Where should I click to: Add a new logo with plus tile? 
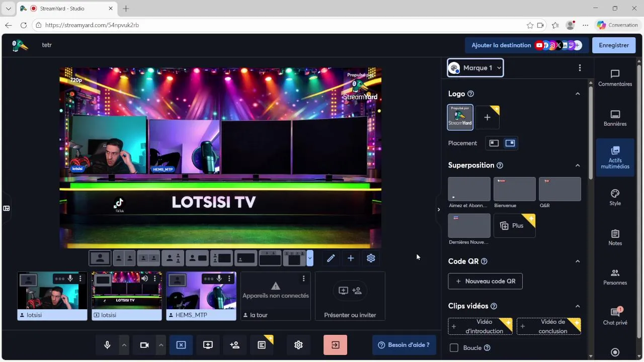tap(487, 118)
